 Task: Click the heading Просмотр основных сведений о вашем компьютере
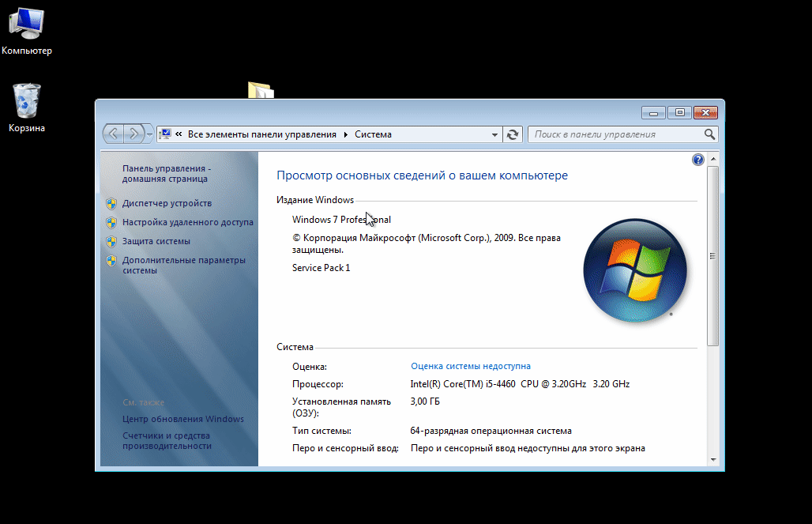tap(422, 175)
